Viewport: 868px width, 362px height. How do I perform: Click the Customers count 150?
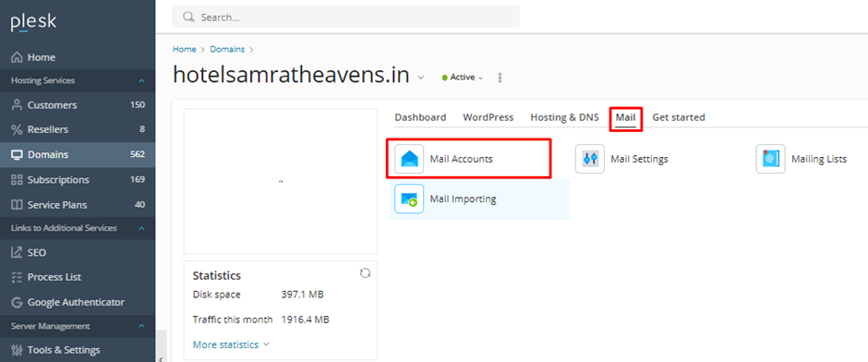click(x=138, y=104)
